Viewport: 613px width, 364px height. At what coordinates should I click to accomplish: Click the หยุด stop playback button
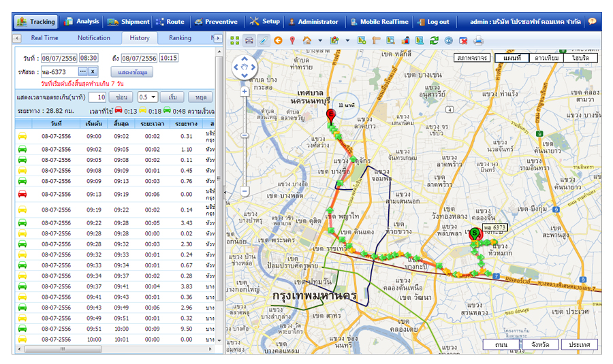[200, 97]
